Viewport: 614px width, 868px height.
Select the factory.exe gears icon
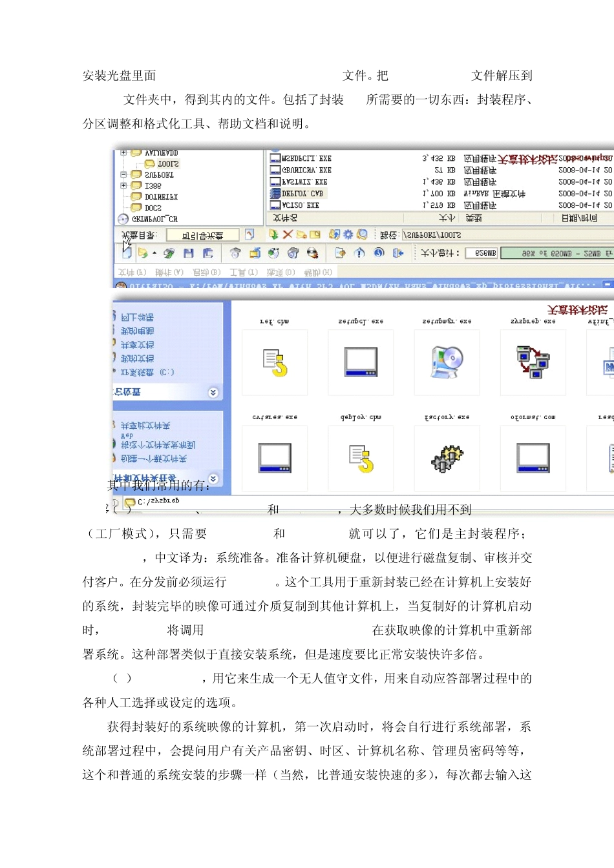tap(447, 458)
